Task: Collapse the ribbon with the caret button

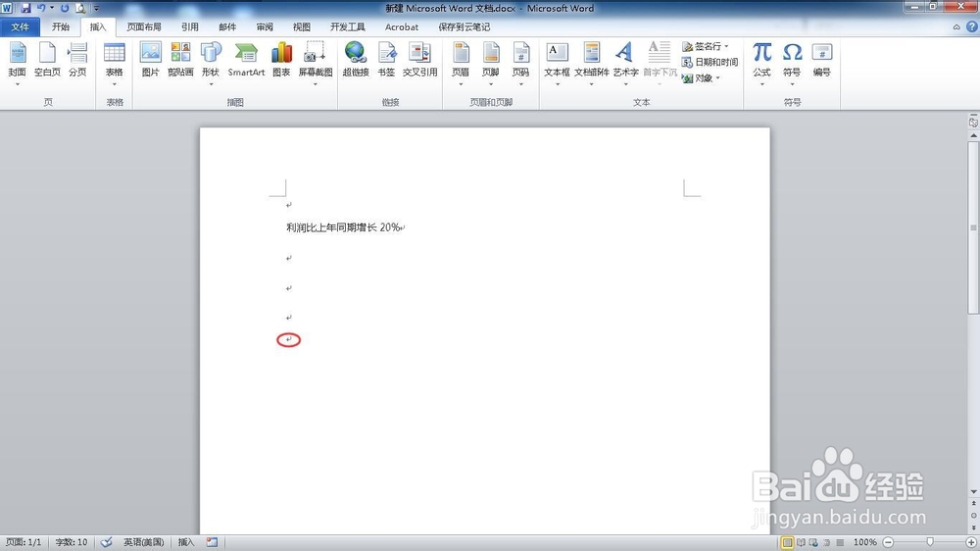Action: tap(956, 26)
